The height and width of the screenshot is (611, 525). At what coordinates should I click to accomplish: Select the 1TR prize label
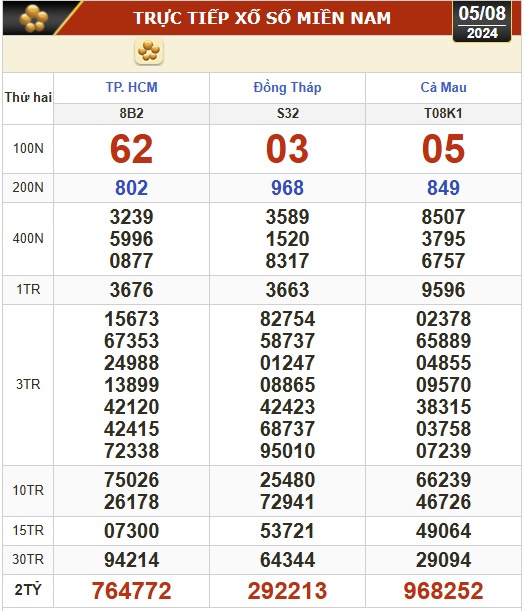click(x=28, y=290)
